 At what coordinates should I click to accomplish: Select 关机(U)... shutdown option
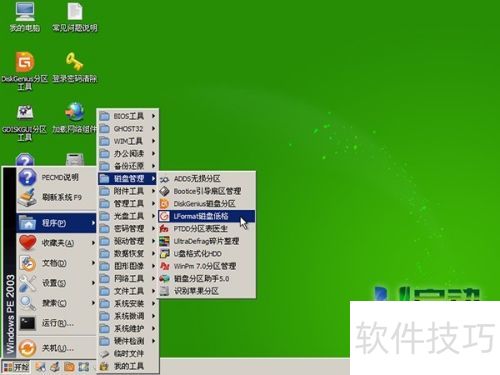(57, 348)
